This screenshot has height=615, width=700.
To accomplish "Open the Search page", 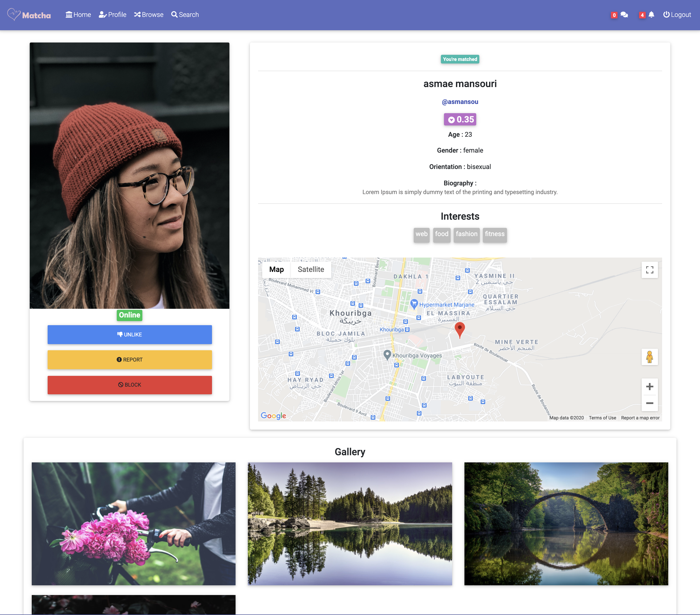I will 185,15.
